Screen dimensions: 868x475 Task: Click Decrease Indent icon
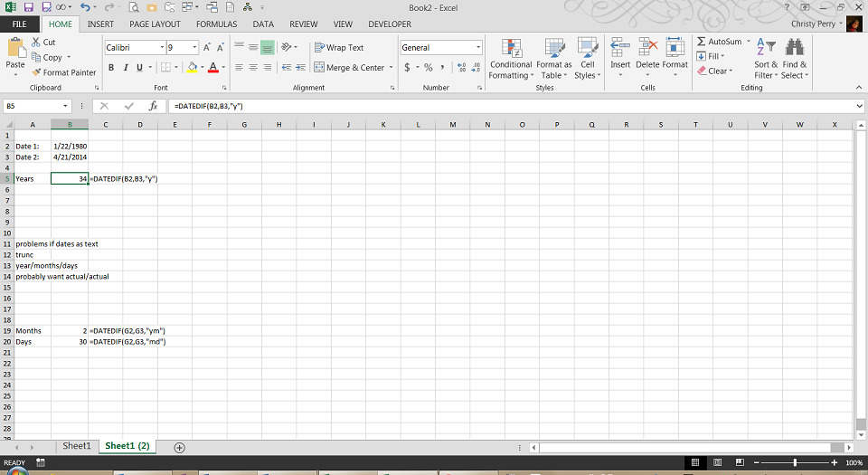[x=287, y=67]
